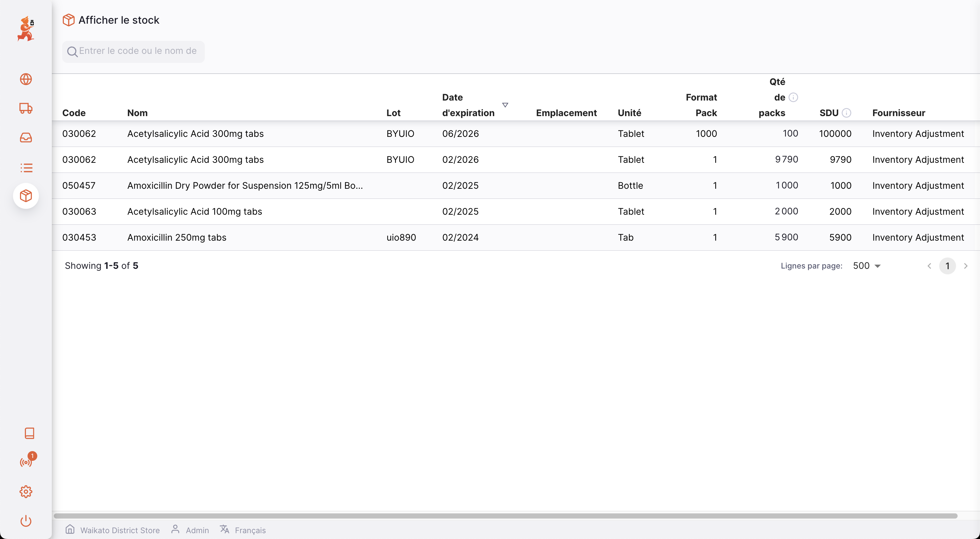Sort by Fournisseur column header
The height and width of the screenshot is (539, 980).
(x=899, y=113)
